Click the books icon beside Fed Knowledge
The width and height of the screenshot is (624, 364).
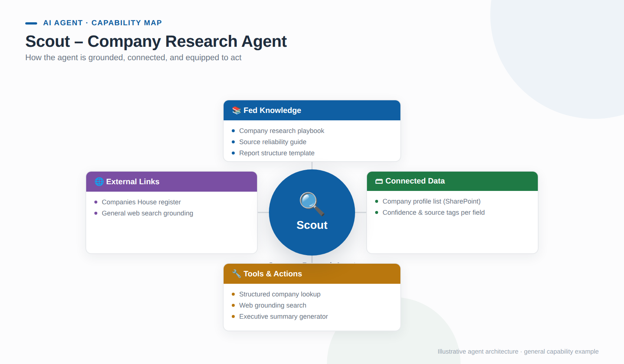click(237, 110)
